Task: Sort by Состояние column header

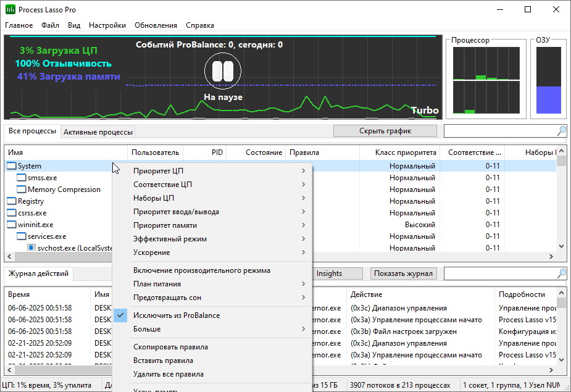Action: (x=256, y=152)
